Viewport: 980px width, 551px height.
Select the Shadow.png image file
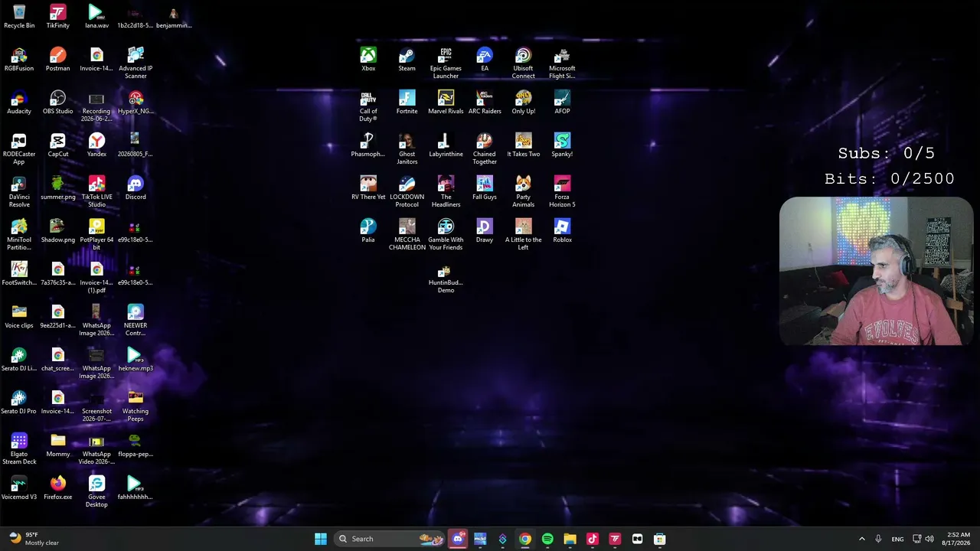[57, 230]
